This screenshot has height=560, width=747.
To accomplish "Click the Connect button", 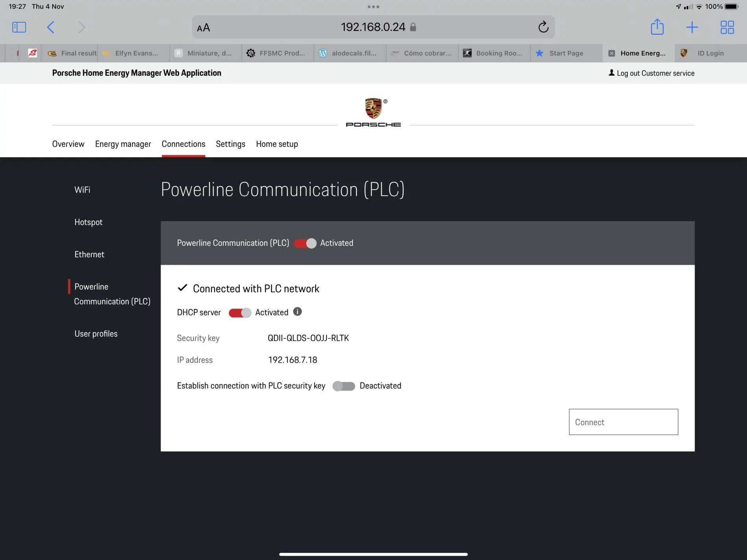I will 623,422.
